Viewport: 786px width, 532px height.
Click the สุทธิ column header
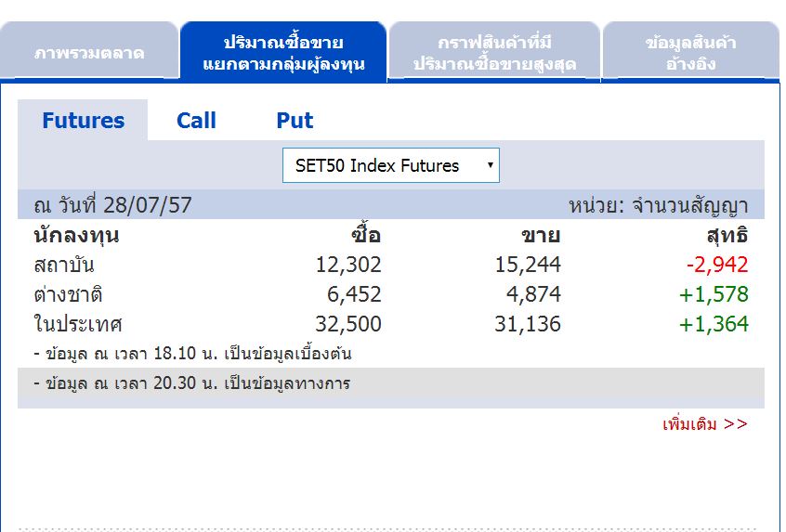point(726,236)
